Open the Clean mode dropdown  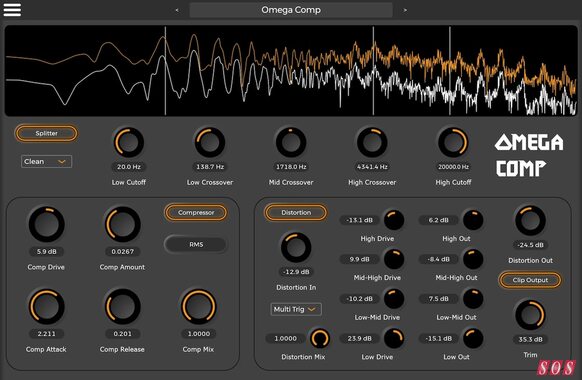(x=46, y=161)
